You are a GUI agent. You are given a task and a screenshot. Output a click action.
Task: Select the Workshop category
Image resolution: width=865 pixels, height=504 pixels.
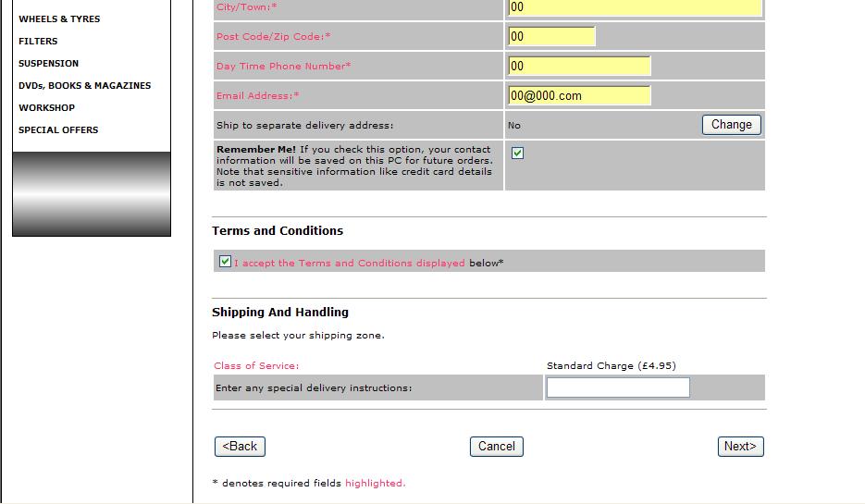(46, 108)
